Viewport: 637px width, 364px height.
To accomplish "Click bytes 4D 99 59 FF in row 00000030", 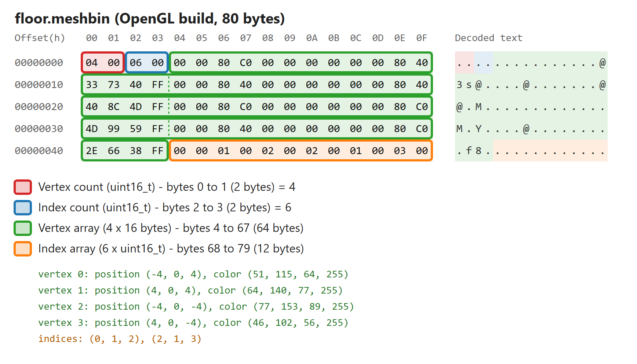I will [x=125, y=129].
